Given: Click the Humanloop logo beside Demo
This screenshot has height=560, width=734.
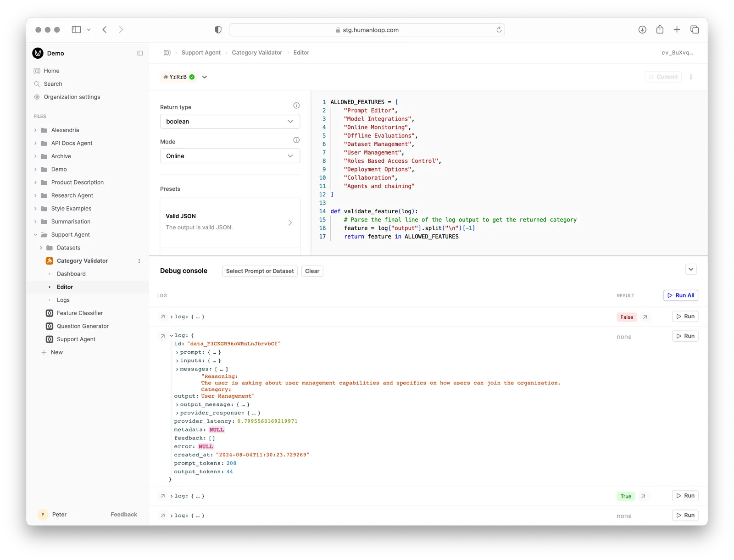Looking at the screenshot, I should 38,53.
